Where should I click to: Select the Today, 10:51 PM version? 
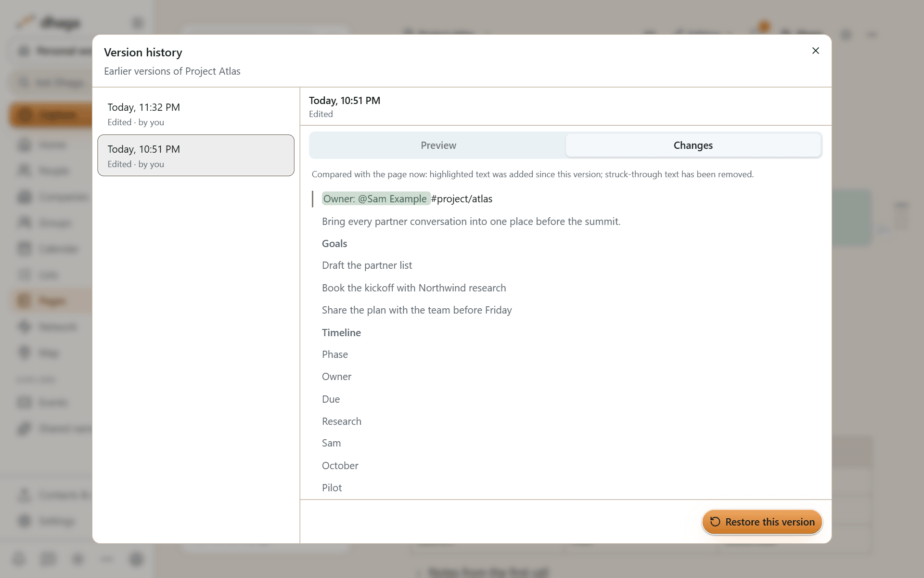tap(196, 156)
